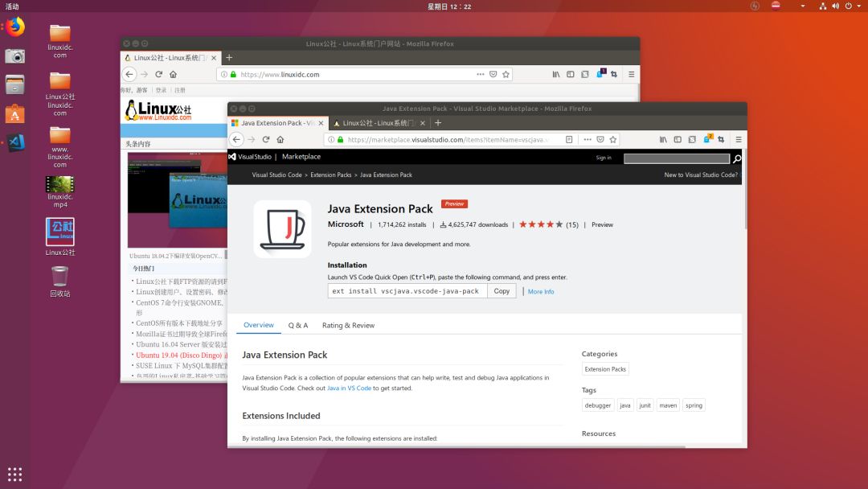This screenshot has height=489, width=868.
Task: Follow the Java in VS Code link
Action: (349, 388)
